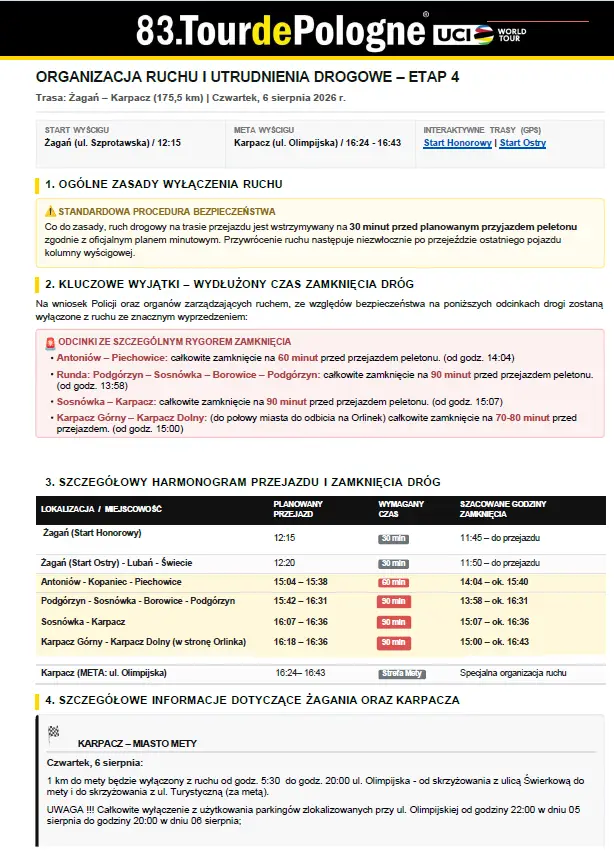Click the 'Sosnówka – Karpacz:' red bullet label

106,402
